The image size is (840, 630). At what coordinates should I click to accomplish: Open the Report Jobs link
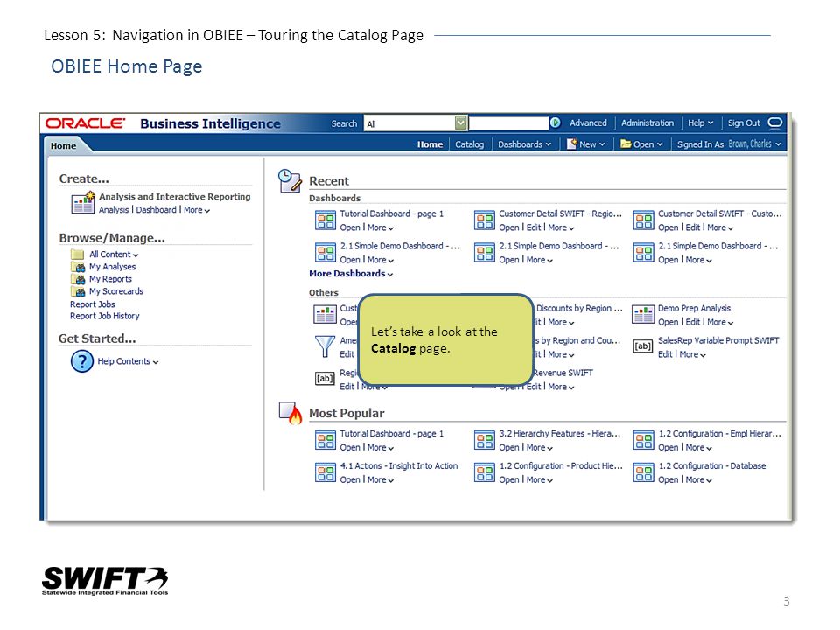click(x=92, y=304)
